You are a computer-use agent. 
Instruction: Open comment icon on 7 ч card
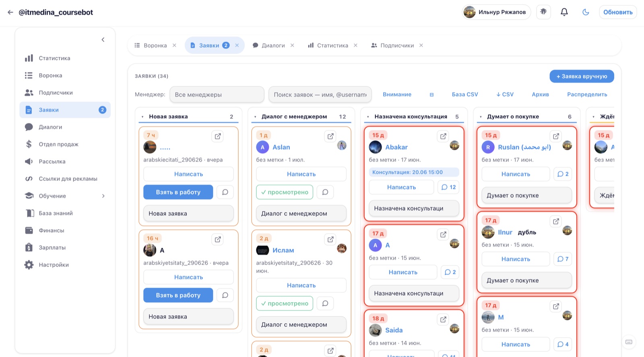coord(225,192)
